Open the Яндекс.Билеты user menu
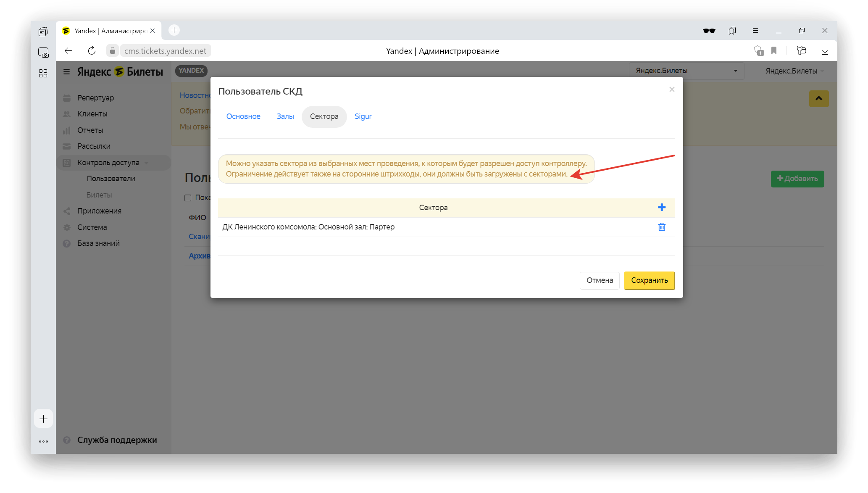This screenshot has height=493, width=868. pos(794,71)
